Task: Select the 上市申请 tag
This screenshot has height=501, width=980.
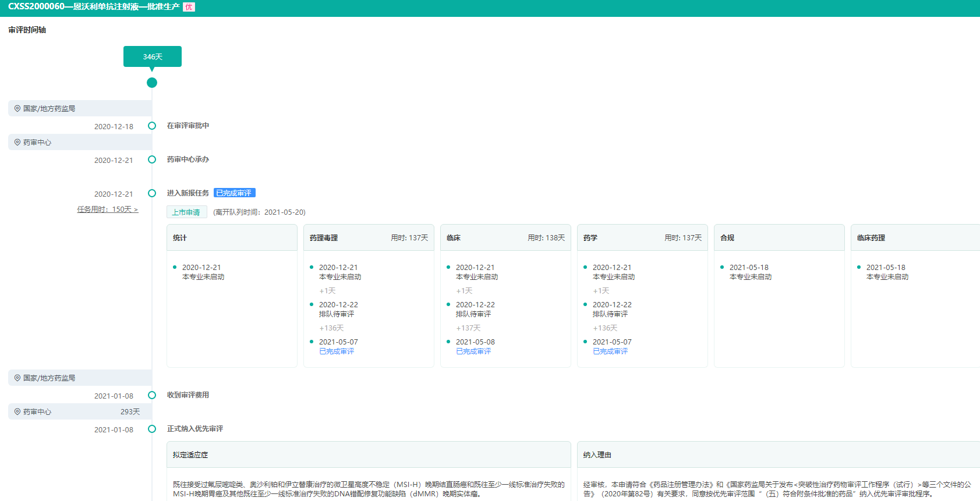Action: [186, 212]
